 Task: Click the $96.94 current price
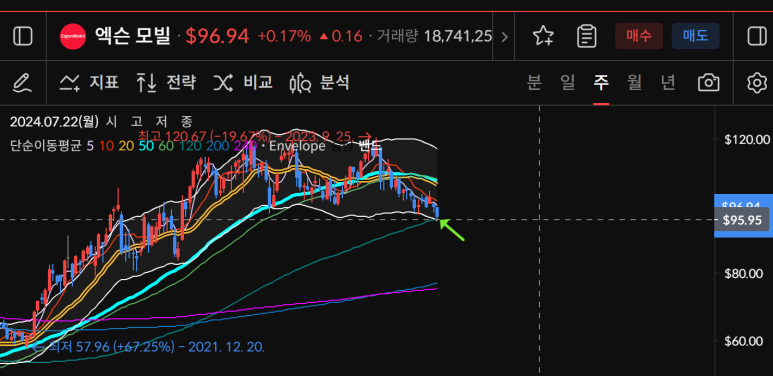click(217, 36)
